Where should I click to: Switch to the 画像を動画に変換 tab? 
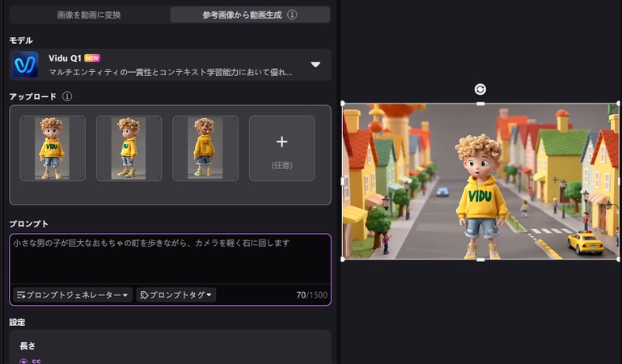(89, 15)
